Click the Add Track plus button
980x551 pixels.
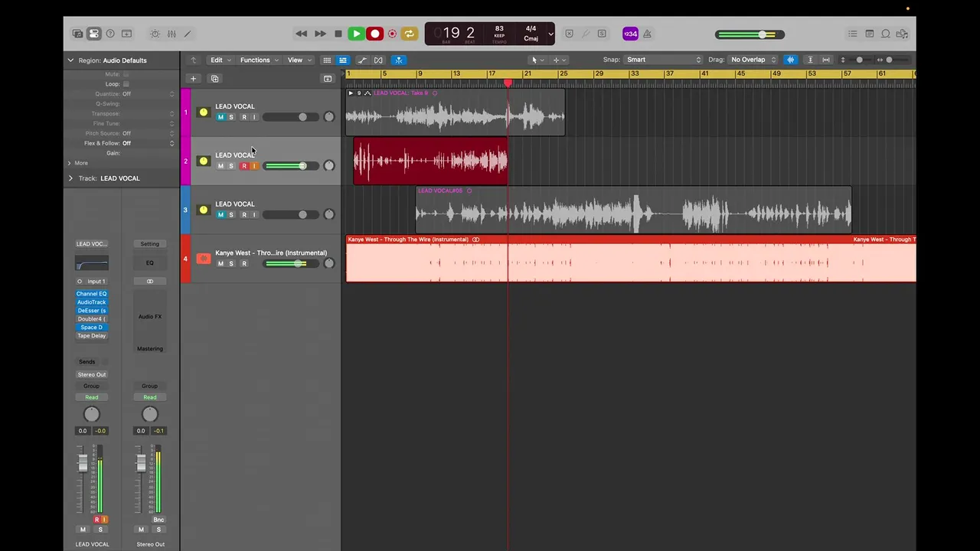click(193, 78)
